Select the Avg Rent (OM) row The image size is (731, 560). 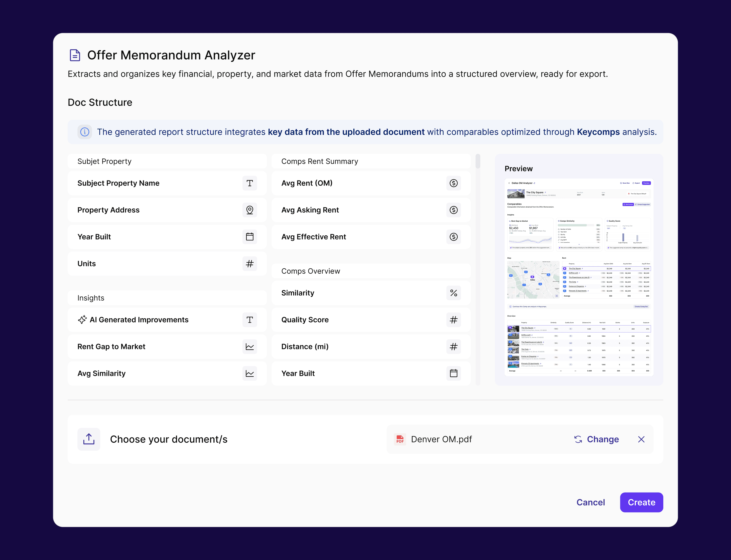tap(371, 183)
